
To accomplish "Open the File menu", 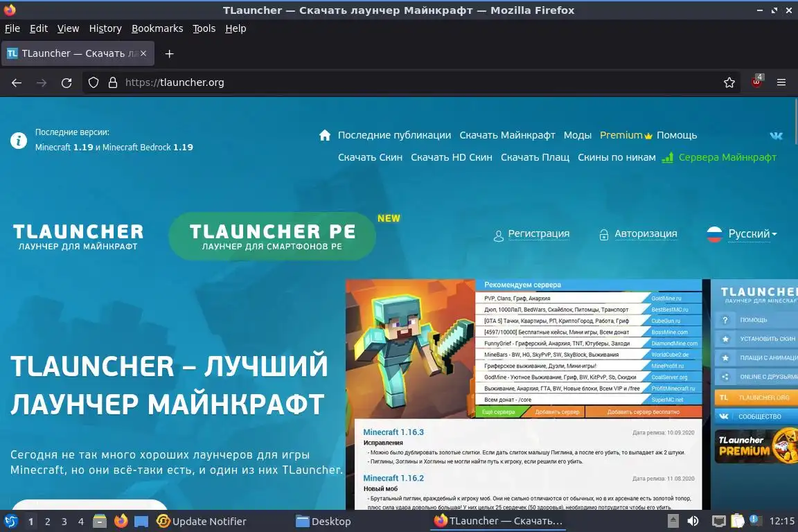I will pos(12,28).
